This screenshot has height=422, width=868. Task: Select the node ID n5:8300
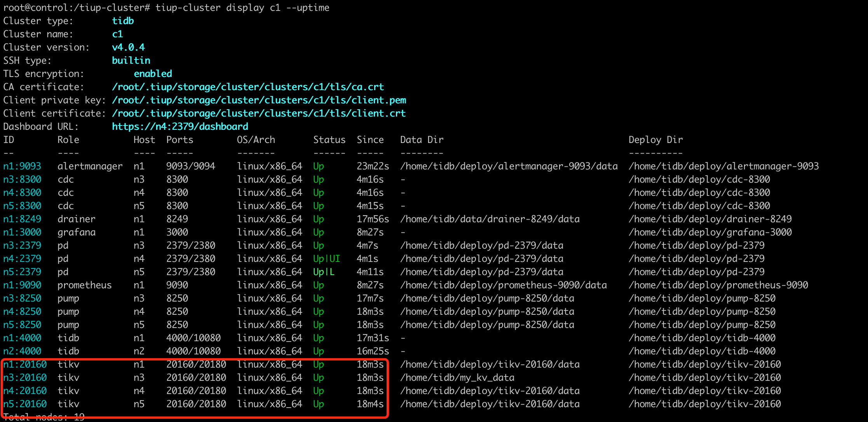[22, 206]
